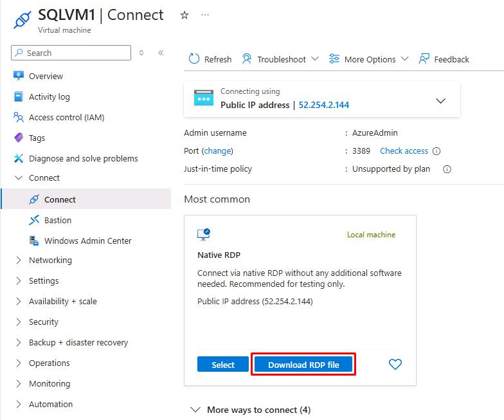The width and height of the screenshot is (504, 420).
Task: Toggle the sidebar expand/collapse arrows icon
Action: [141, 53]
